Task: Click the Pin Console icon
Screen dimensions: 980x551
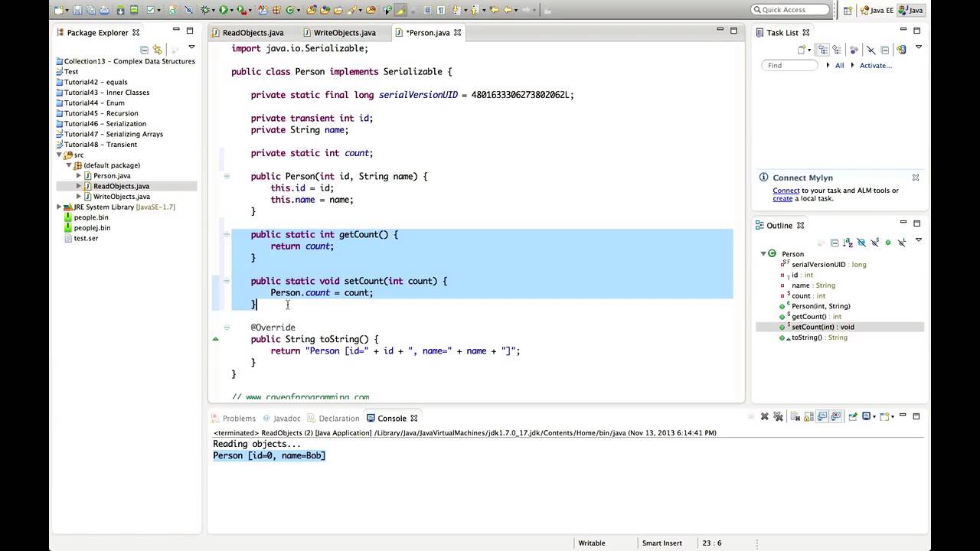Action: point(853,416)
